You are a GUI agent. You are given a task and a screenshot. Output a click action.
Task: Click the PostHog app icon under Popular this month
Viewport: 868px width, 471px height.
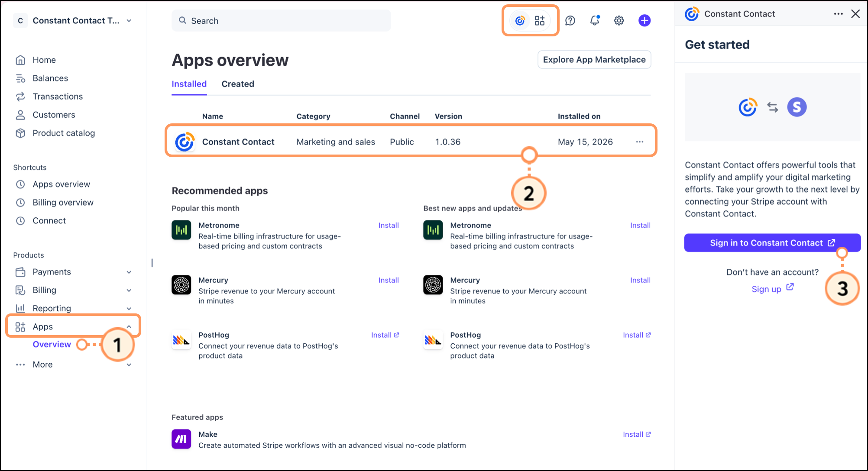point(181,340)
